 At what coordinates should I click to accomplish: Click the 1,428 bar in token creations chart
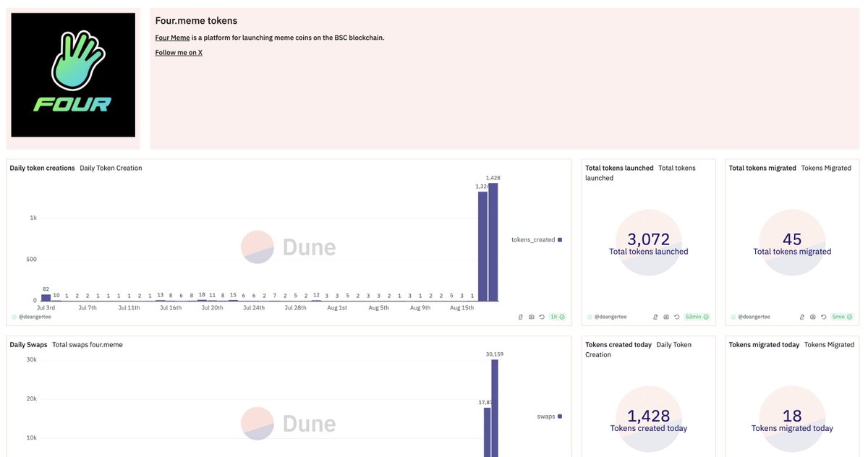(x=493, y=242)
